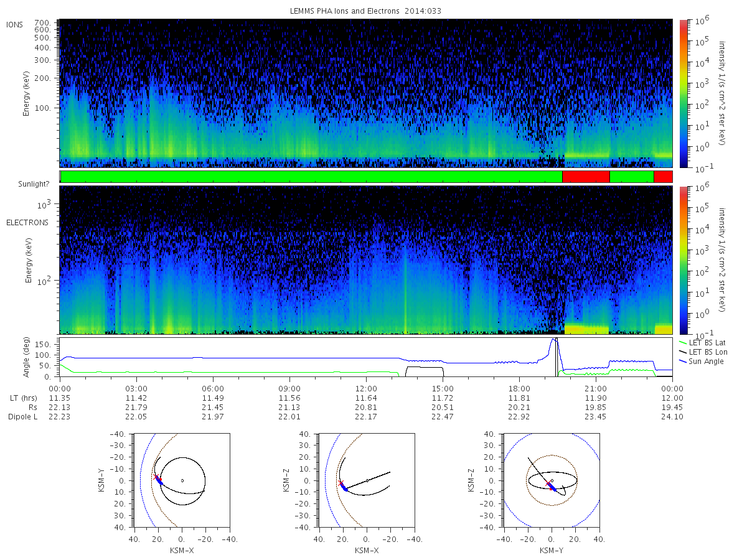
Task: Click the ion spectrogram color bar
Action: tap(683, 93)
